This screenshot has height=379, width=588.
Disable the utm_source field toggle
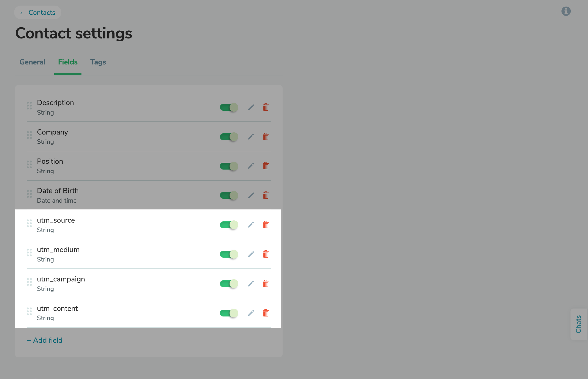point(229,225)
